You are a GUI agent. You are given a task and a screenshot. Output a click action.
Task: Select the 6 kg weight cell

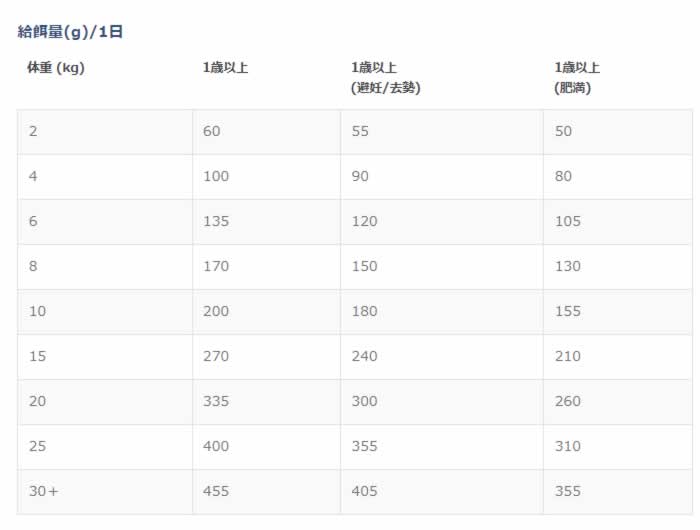pyautogui.click(x=33, y=221)
